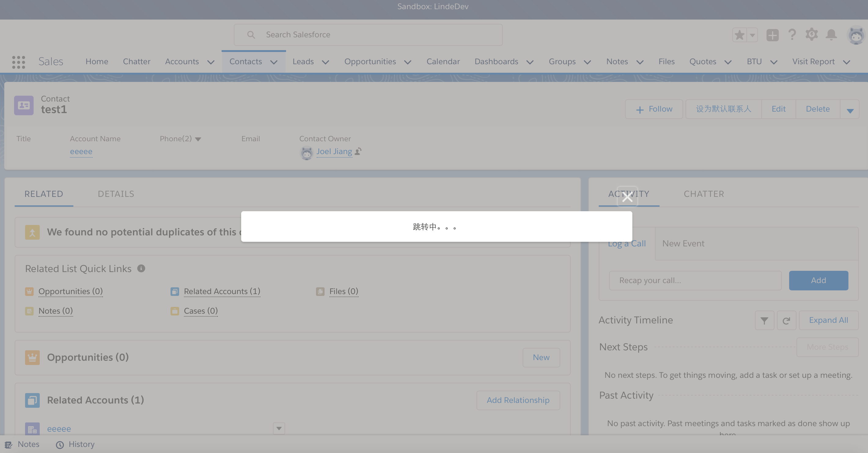
Task: Expand the BTU nav dropdown chevron
Action: click(x=774, y=62)
